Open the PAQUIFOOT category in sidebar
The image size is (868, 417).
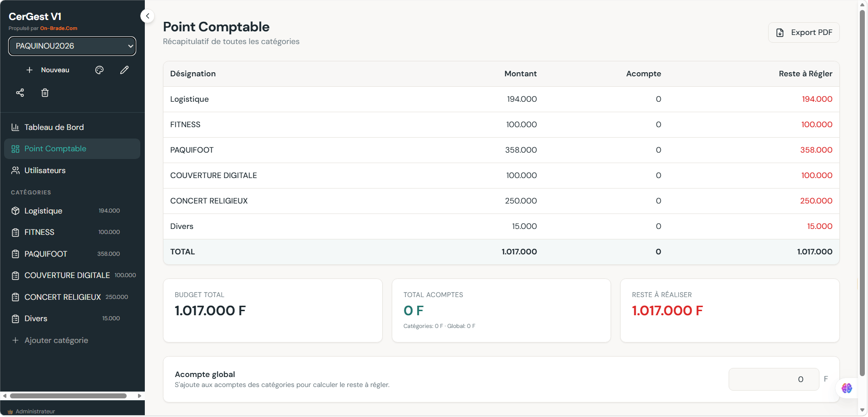click(72, 254)
